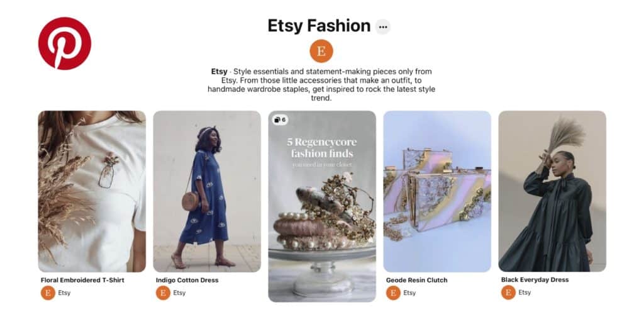Open the Indigo Cotton Dress pin image

[207, 191]
